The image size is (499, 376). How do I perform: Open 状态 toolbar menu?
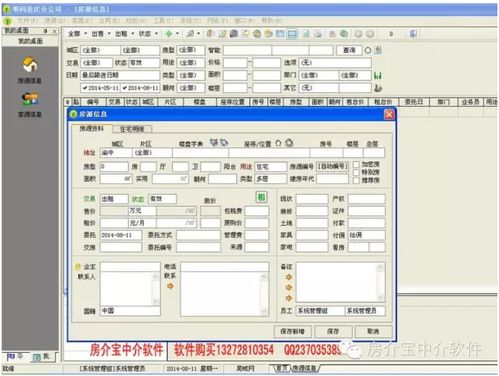coord(148,34)
